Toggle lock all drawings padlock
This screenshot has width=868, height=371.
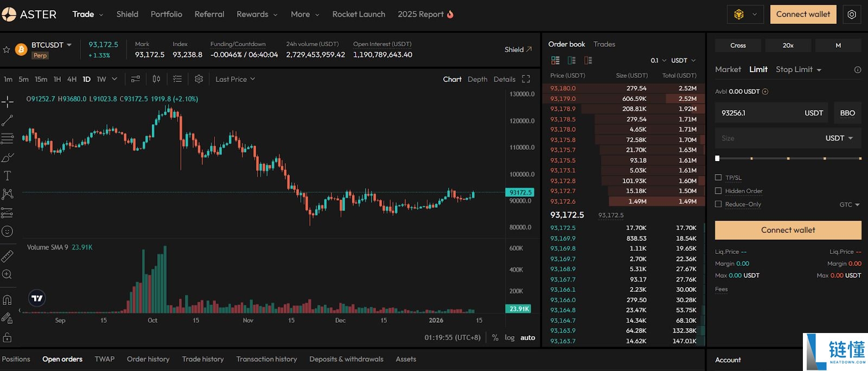coord(8,337)
